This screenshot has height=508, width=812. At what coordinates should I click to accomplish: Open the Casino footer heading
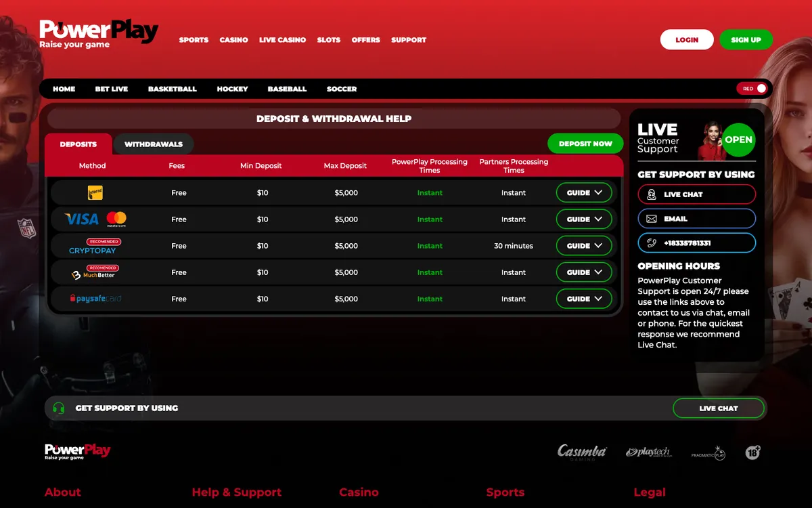point(359,492)
